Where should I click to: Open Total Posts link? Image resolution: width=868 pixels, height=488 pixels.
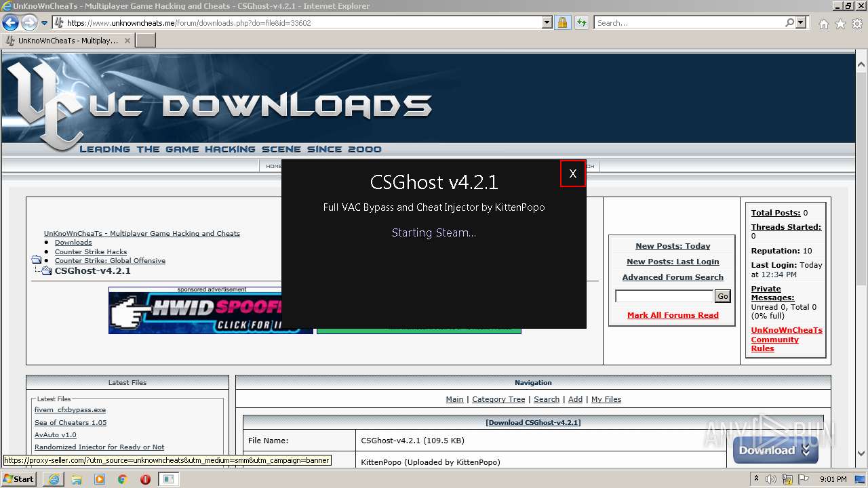[776, 213]
